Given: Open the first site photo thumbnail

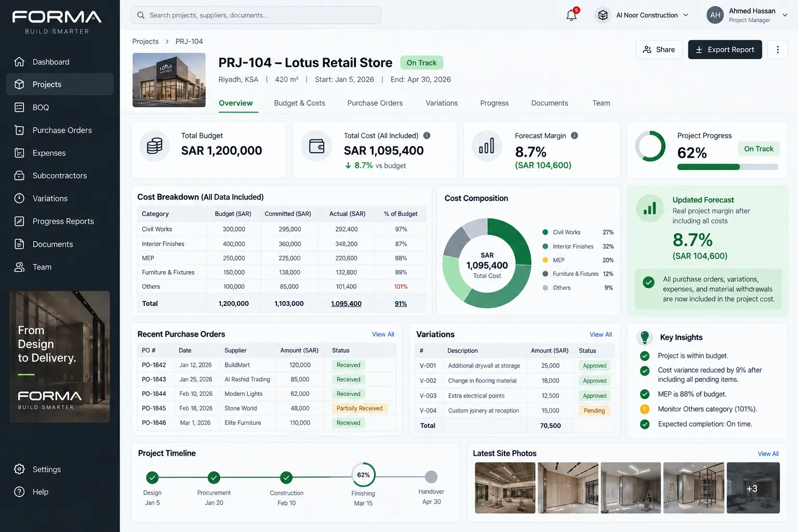Looking at the screenshot, I should [505, 488].
